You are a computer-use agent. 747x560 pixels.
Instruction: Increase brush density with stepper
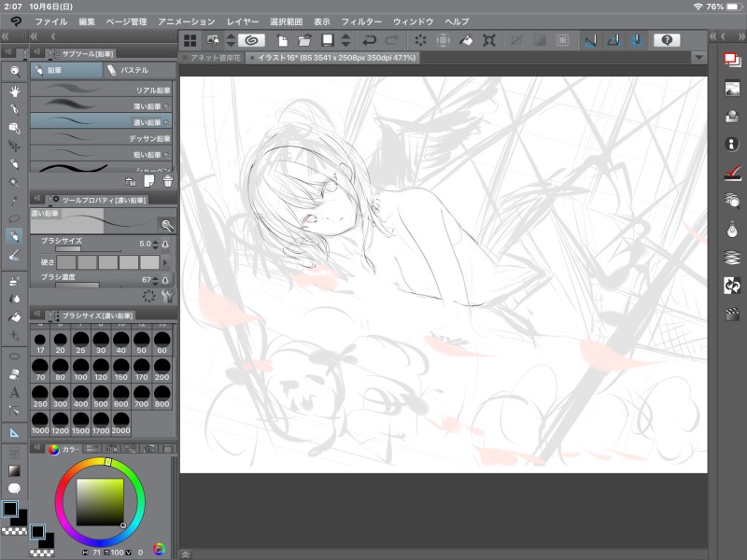coord(155,277)
